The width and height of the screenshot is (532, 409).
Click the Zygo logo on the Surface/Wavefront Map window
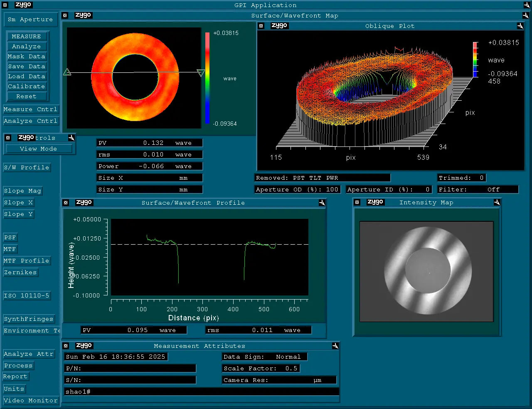pos(83,15)
